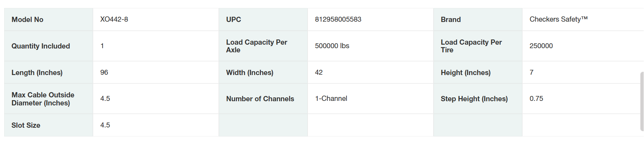Image resolution: width=644 pixels, height=141 pixels.
Task: Click the Slot Size label
Action: [x=26, y=125]
